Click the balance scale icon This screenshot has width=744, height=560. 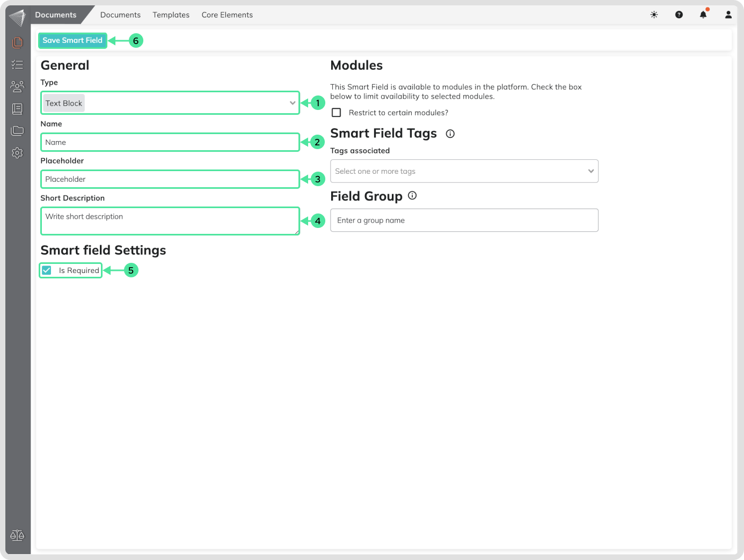click(x=17, y=535)
